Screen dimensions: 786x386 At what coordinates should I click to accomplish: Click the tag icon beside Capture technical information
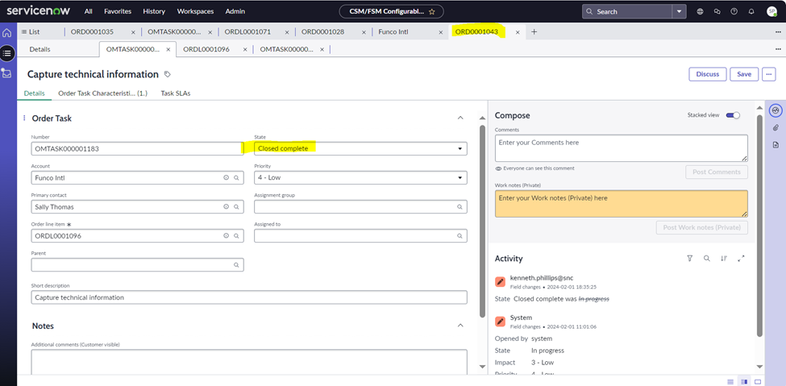[x=167, y=74]
